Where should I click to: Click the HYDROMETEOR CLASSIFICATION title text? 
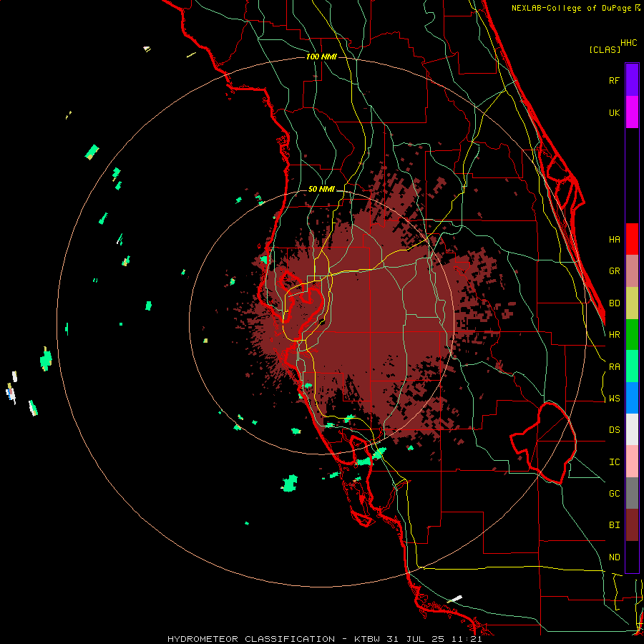point(251,639)
